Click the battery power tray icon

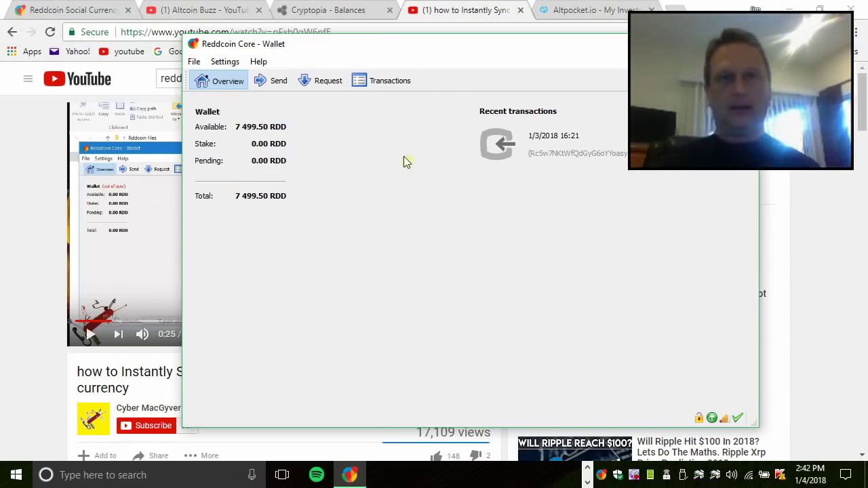tap(764, 475)
